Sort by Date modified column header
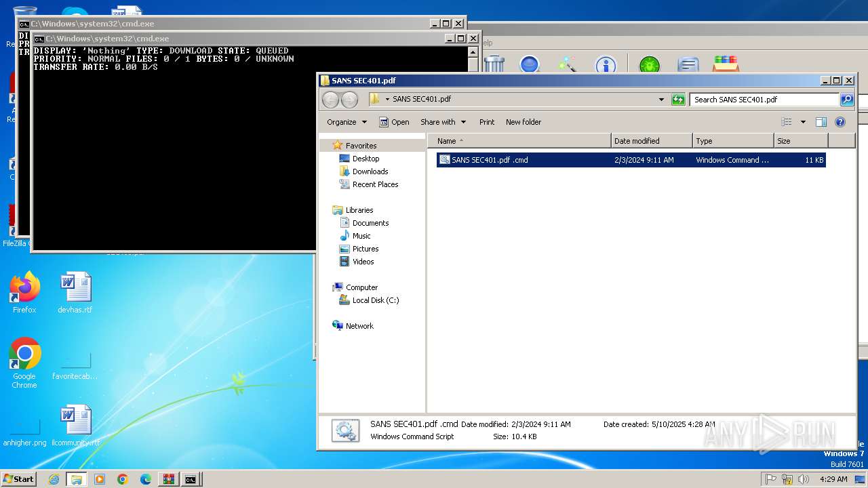Image resolution: width=868 pixels, height=488 pixels. coord(652,141)
